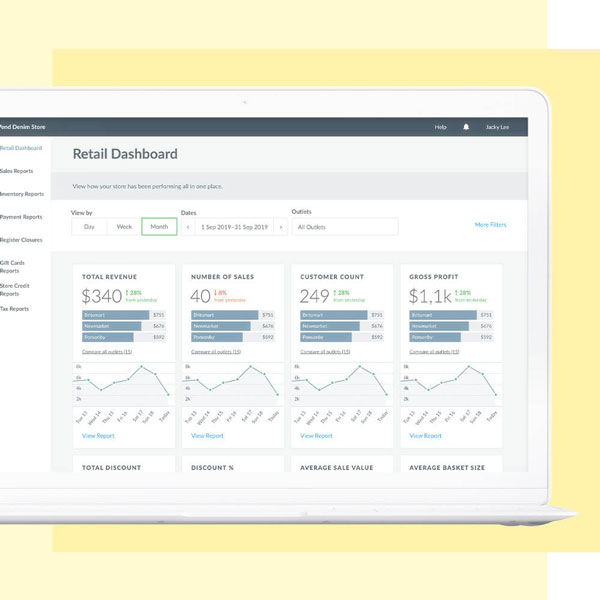Click the More Filters link

tap(490, 225)
